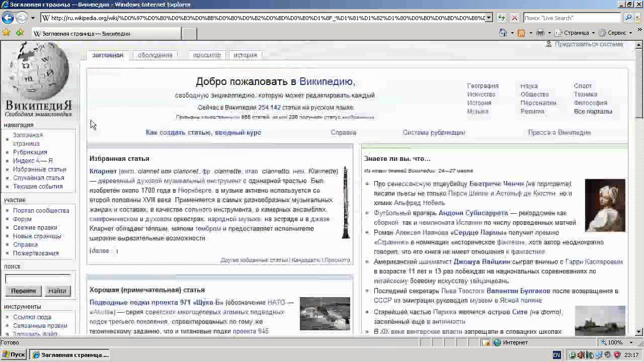Click the Stop loading X button
644x362 pixels.
pos(515,18)
